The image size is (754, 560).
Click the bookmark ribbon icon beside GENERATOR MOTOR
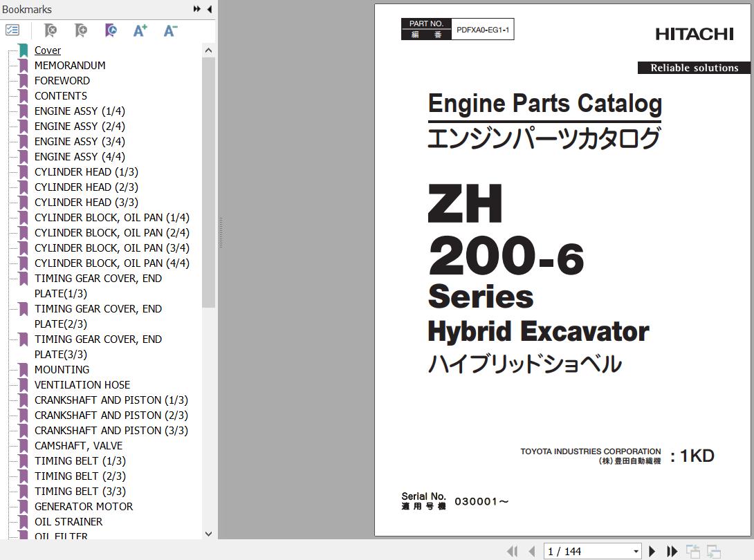point(23,507)
